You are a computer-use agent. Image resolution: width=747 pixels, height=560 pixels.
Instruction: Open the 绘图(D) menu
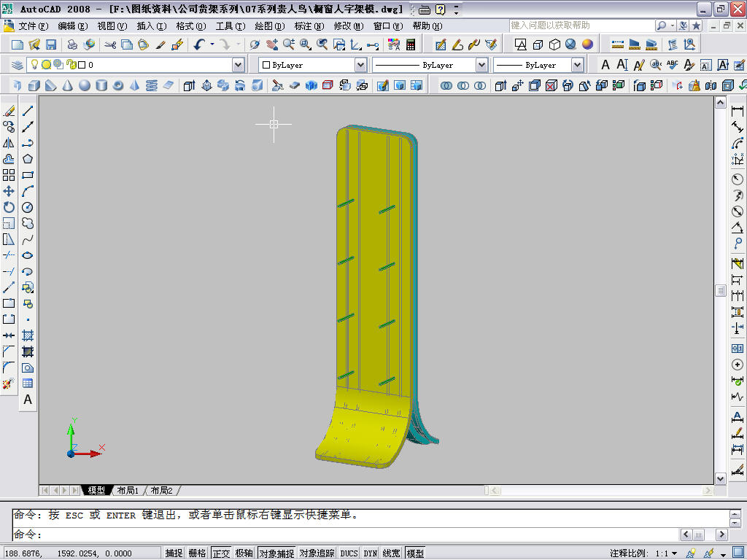270,26
